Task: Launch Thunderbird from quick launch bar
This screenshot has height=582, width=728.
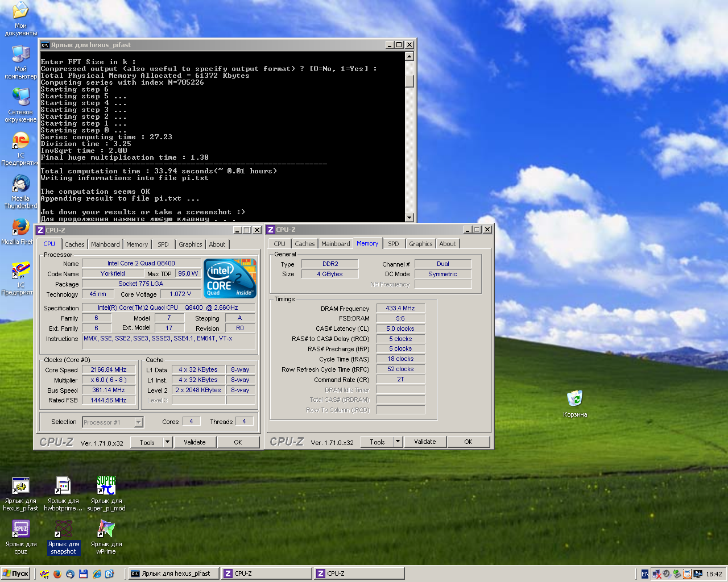Action: [x=70, y=574]
